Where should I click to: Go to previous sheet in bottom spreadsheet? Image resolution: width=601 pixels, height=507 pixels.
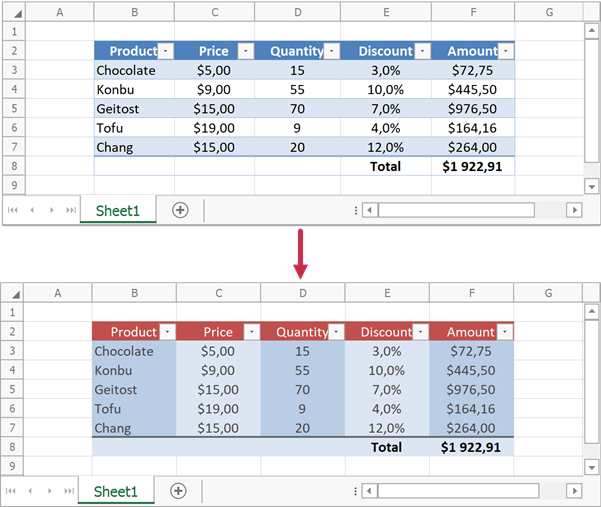30,491
